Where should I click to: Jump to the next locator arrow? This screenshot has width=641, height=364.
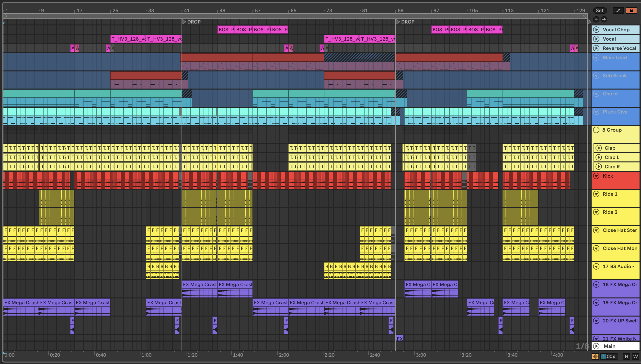pos(604,19)
